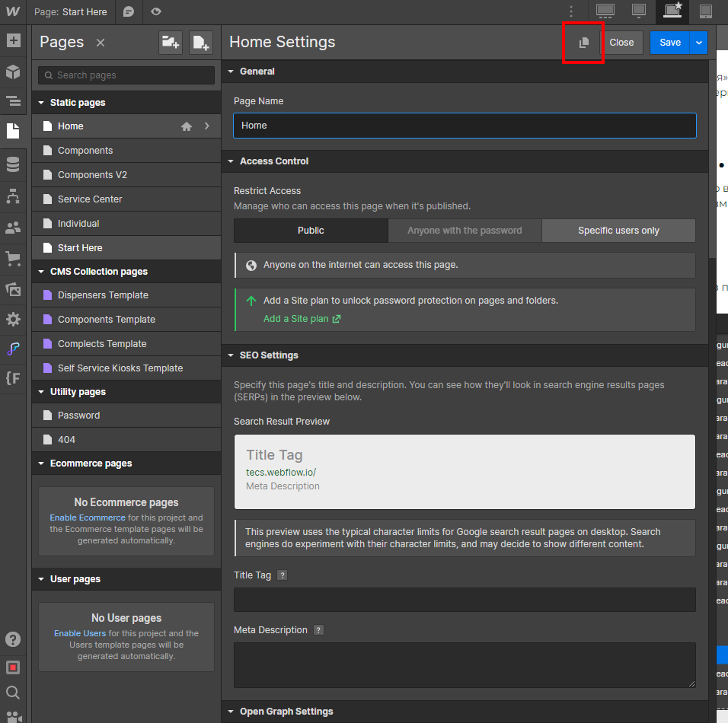The width and height of the screenshot is (728, 723).
Task: Open the Save dropdown arrow
Action: (x=699, y=43)
